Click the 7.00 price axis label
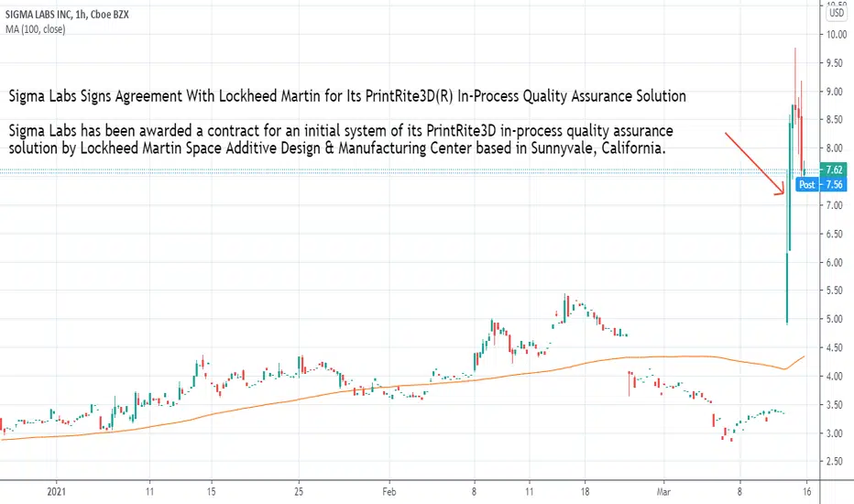 pyautogui.click(x=834, y=205)
